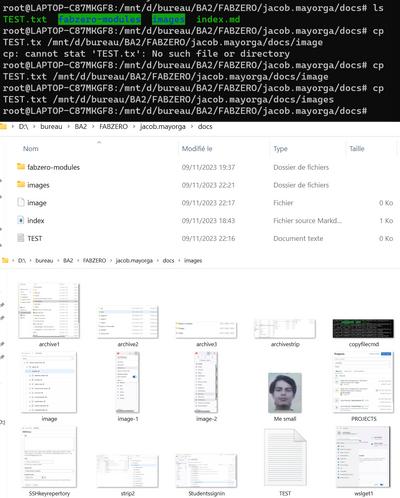
Task: Select the TEST document in images folder
Action: coord(285,457)
